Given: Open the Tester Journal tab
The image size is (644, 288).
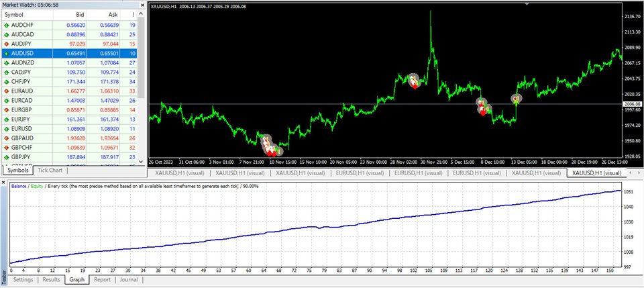Looking at the screenshot, I should point(129,280).
